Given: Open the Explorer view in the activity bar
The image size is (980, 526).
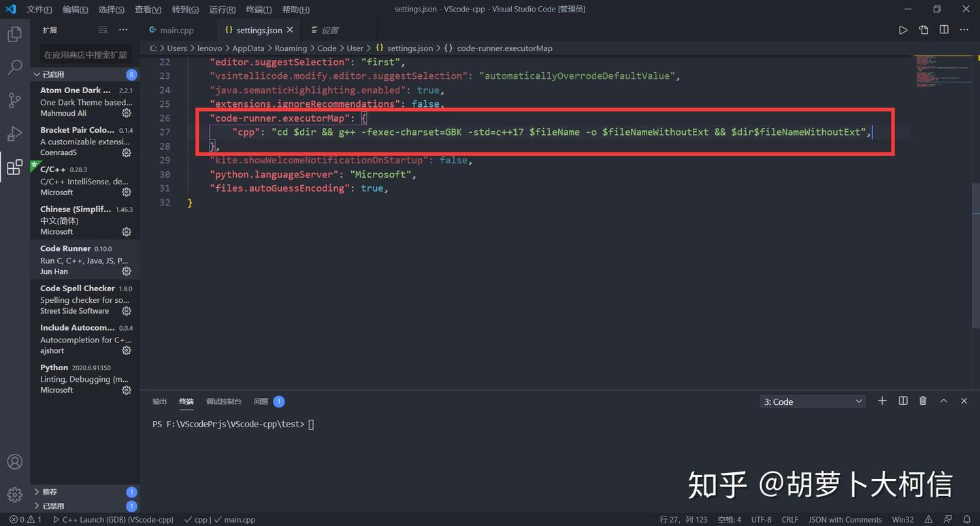Looking at the screenshot, I should (x=14, y=33).
